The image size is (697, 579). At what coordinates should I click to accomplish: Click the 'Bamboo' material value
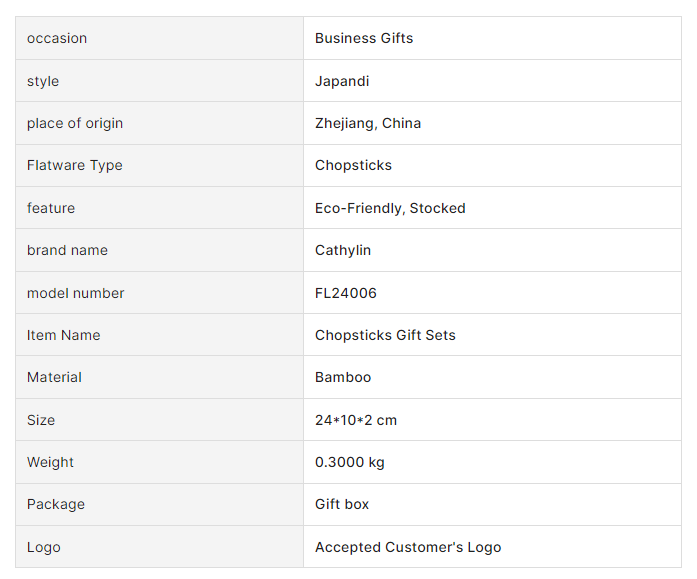tap(343, 377)
